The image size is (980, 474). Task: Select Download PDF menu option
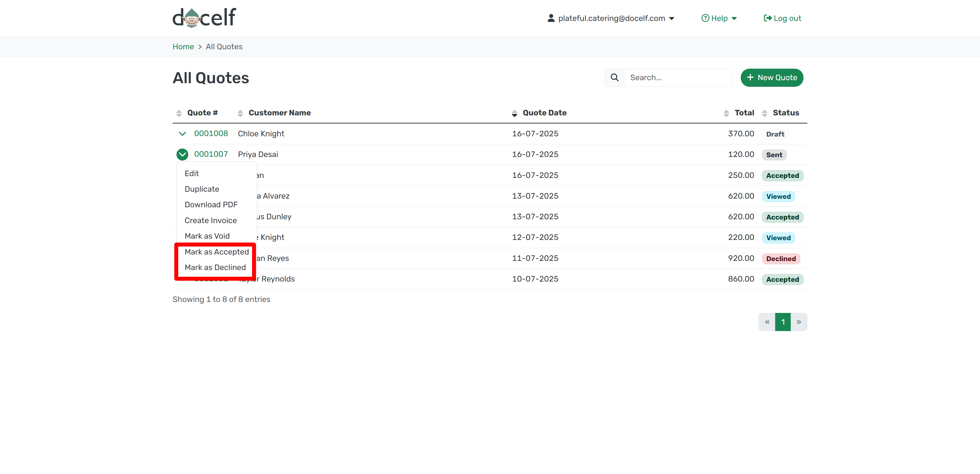[211, 204]
